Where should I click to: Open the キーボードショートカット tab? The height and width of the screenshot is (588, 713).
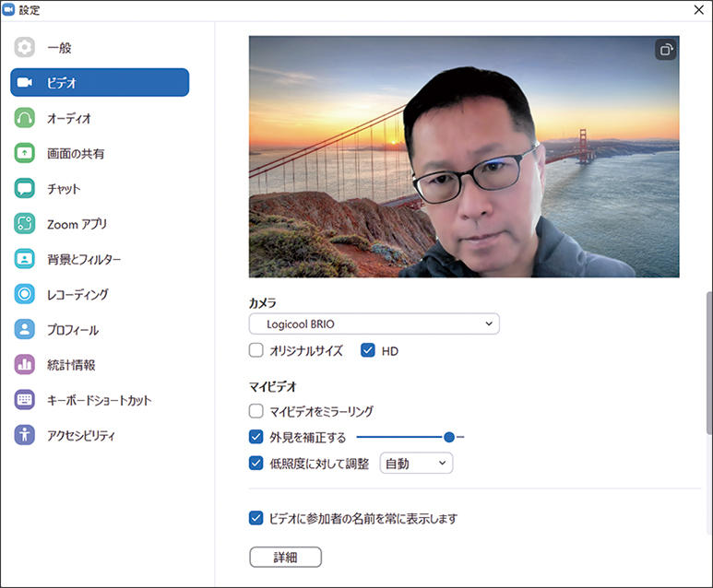pyautogui.click(x=100, y=400)
